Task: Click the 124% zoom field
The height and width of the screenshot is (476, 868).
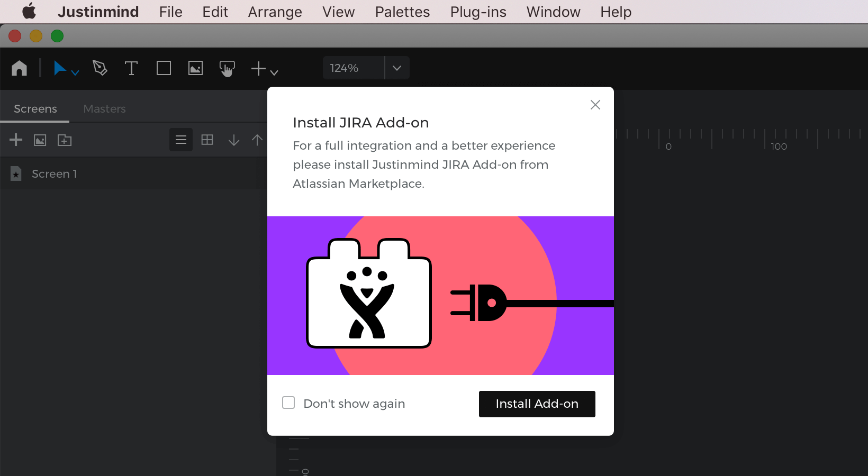Action: [354, 68]
